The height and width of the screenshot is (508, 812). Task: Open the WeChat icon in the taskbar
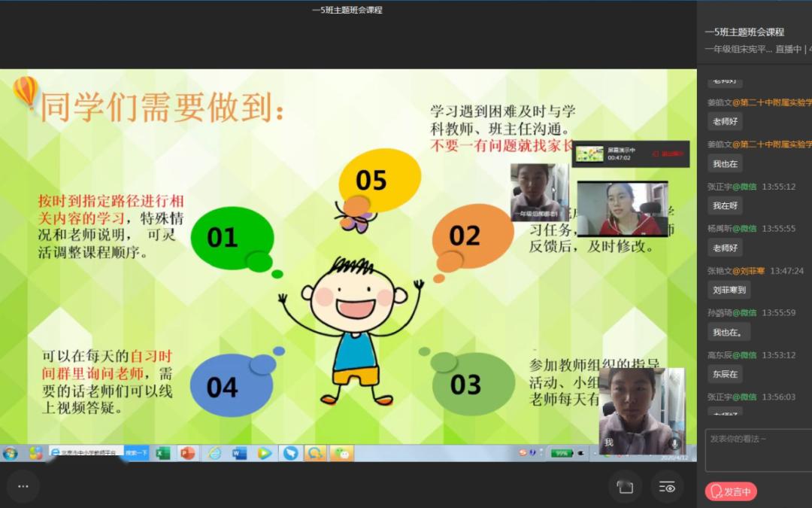coord(342,453)
